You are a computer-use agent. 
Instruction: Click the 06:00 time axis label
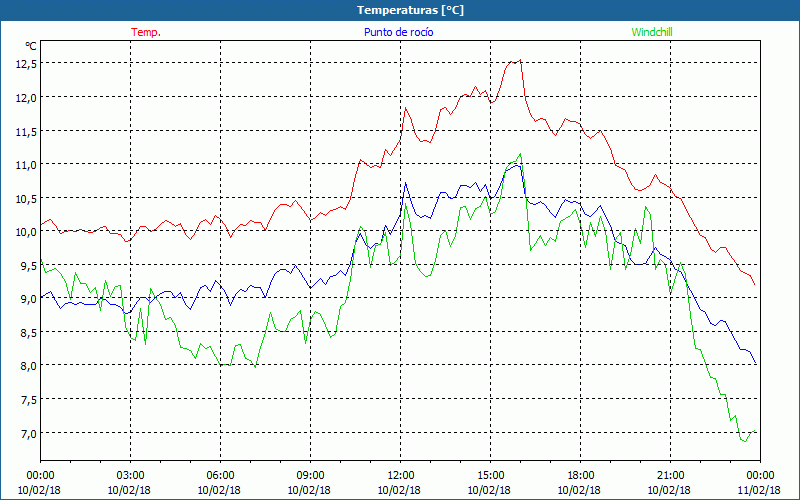(220, 475)
